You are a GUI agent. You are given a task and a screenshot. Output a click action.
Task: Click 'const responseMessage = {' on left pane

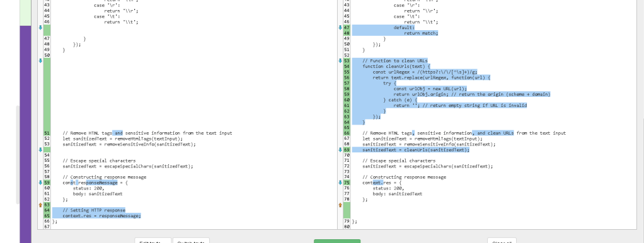(95, 183)
